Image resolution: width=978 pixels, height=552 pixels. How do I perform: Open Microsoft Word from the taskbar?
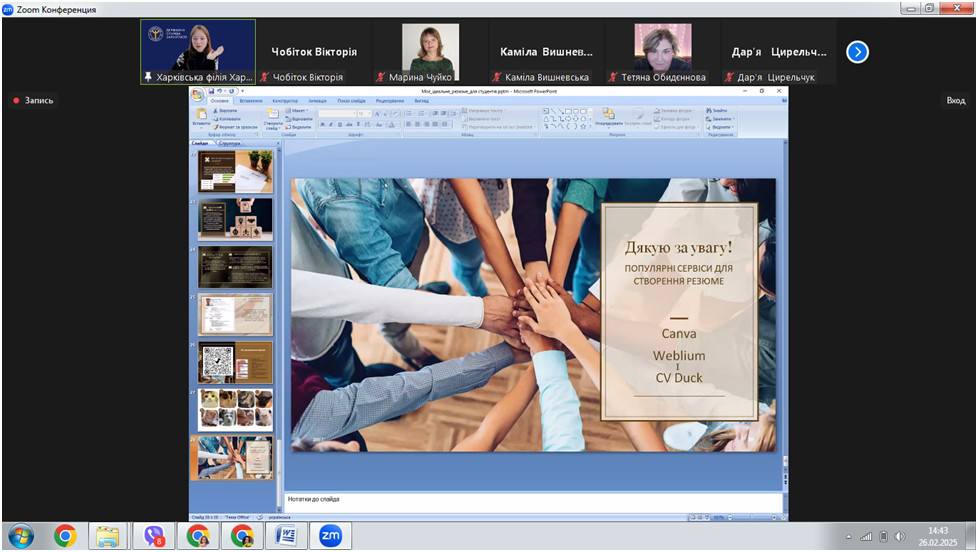[286, 536]
